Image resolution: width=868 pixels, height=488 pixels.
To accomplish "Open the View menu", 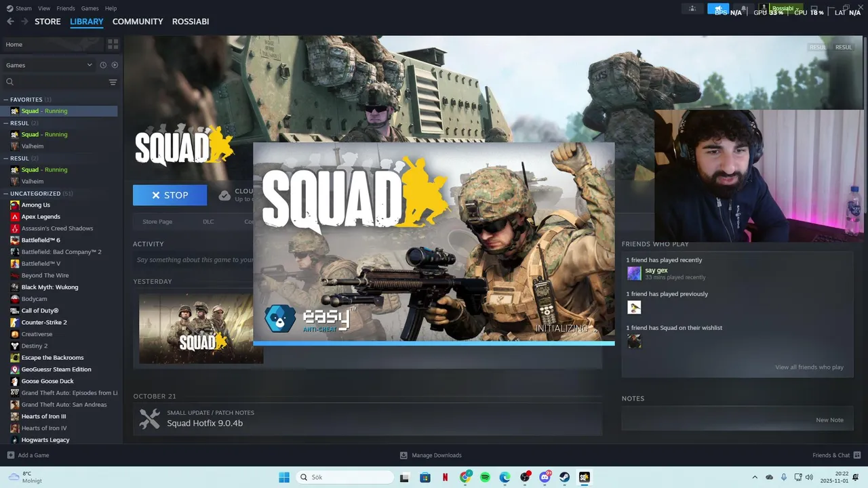I will tap(44, 8).
